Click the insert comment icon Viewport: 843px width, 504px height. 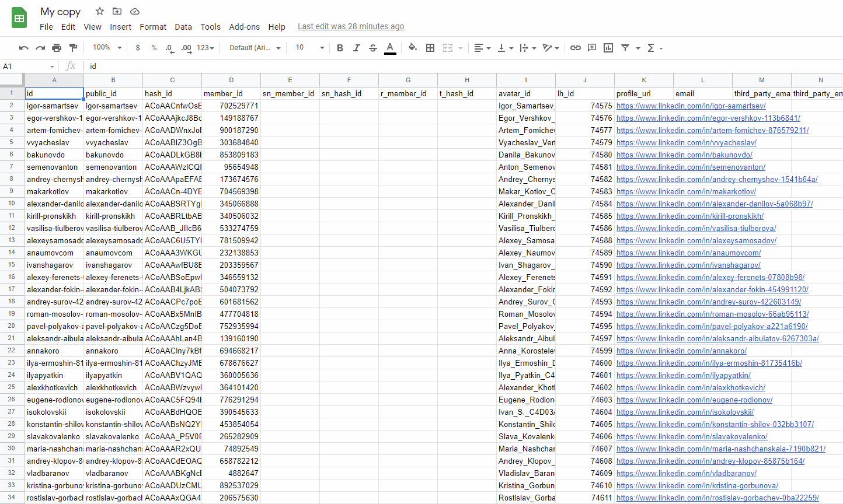(x=592, y=48)
